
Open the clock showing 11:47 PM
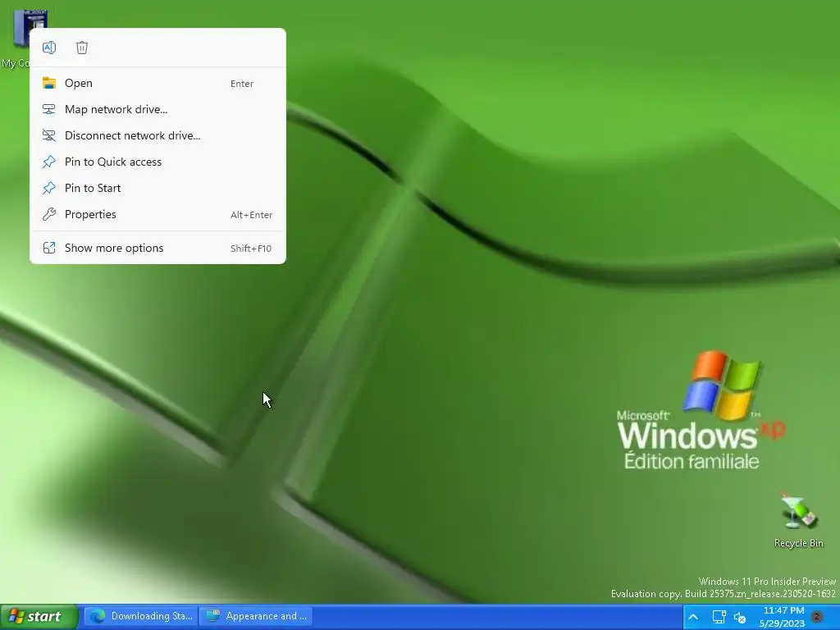click(783, 617)
